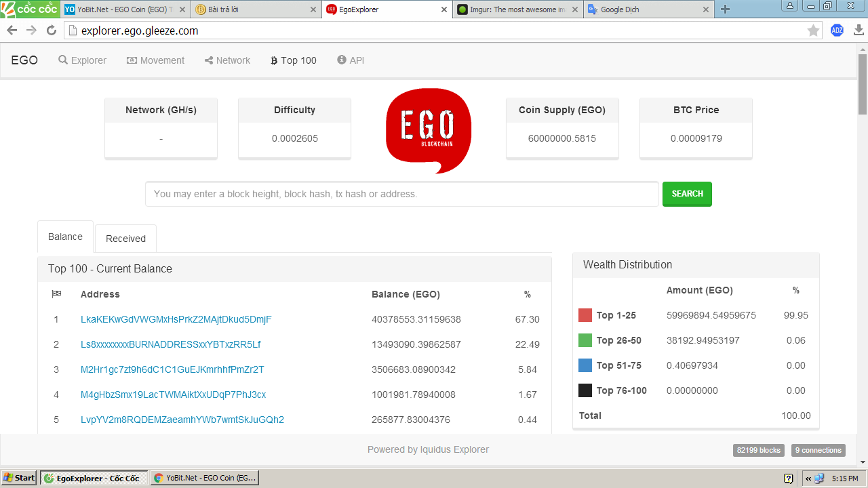Image resolution: width=868 pixels, height=488 pixels.
Task: Close the EgoExplorer tab
Action: (x=444, y=9)
